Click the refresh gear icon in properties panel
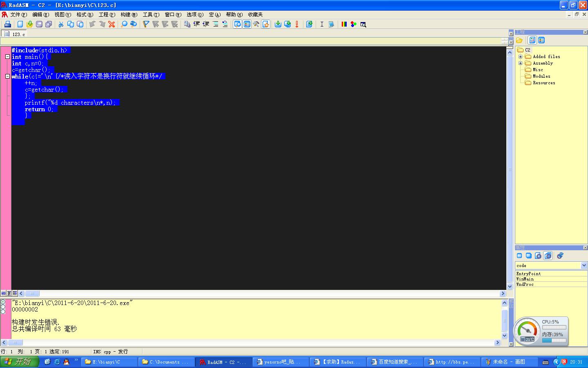 click(x=560, y=256)
